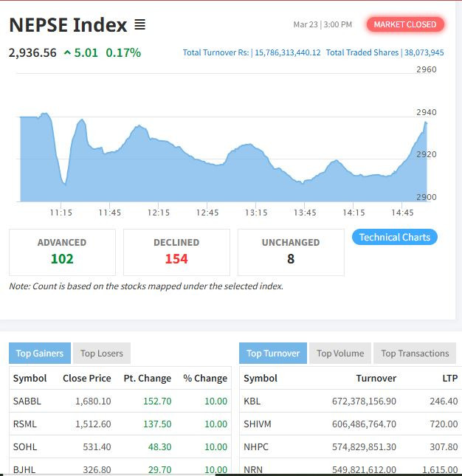Click the % Change column header
The height and width of the screenshot is (476, 462).
205,379
